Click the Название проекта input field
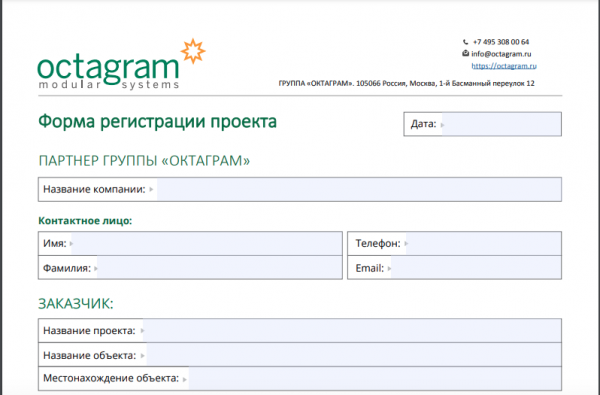600x395 pixels. click(x=352, y=331)
